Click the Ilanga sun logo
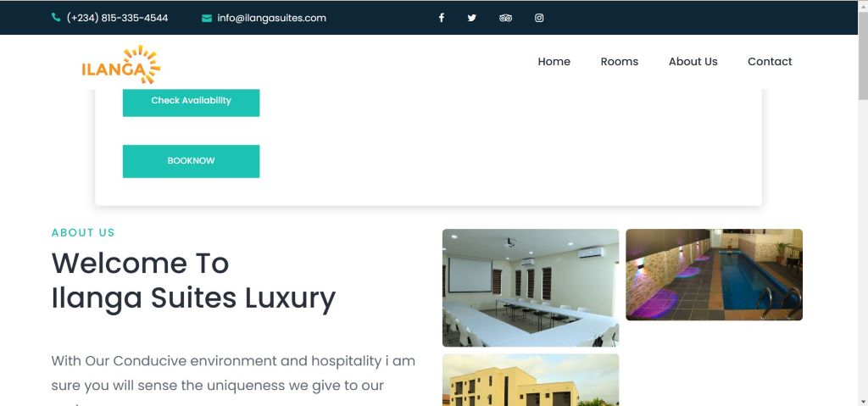 coord(121,64)
